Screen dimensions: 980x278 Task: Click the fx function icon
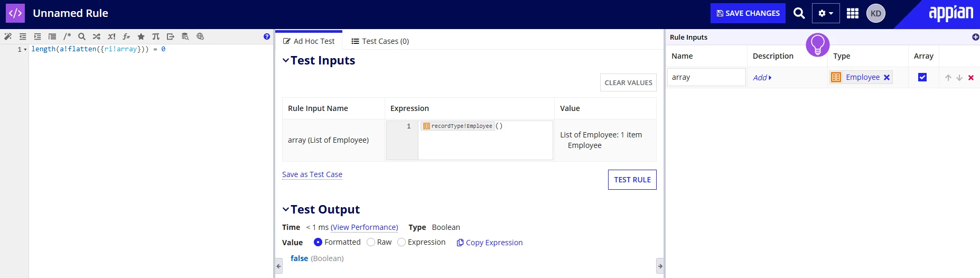click(126, 36)
